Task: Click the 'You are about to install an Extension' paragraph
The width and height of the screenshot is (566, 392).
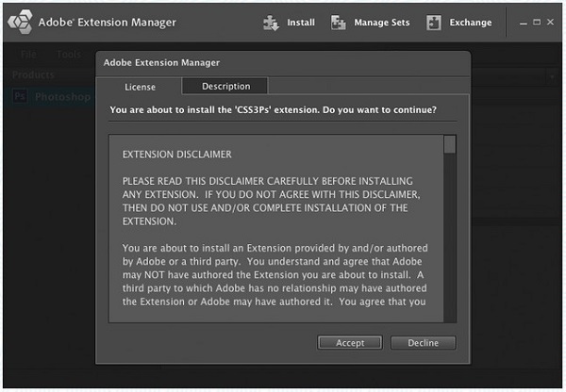Action: point(275,275)
